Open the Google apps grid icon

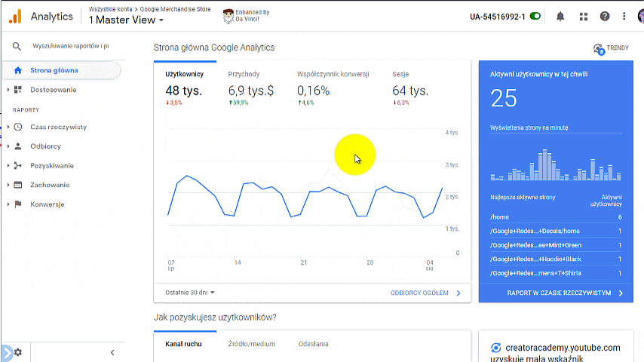point(583,17)
